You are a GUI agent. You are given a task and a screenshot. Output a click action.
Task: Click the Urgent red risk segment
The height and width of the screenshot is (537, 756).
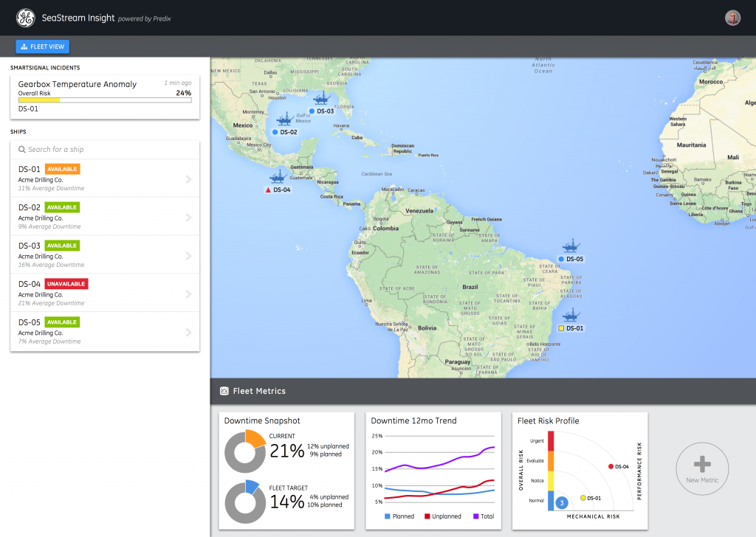pos(551,440)
